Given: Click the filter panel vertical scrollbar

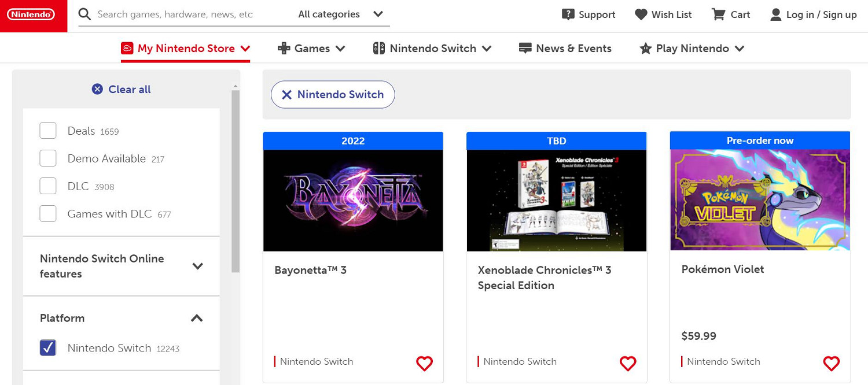Looking at the screenshot, I should click(x=235, y=179).
